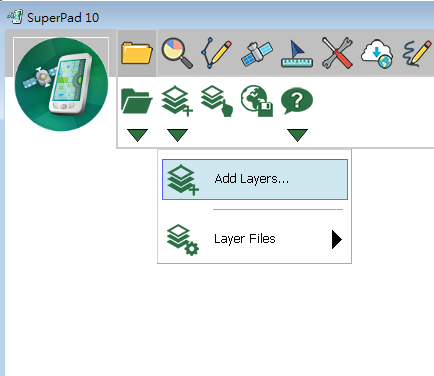Select the ruler Measure tools tab
The height and width of the screenshot is (376, 434).
[297, 54]
